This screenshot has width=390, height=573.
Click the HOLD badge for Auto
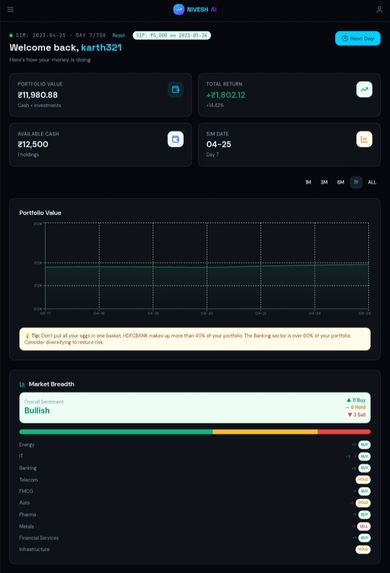point(363,503)
